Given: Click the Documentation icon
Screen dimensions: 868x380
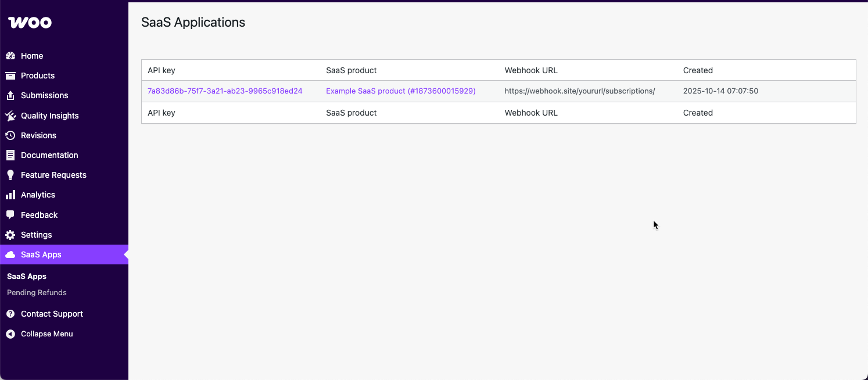Looking at the screenshot, I should tap(11, 155).
